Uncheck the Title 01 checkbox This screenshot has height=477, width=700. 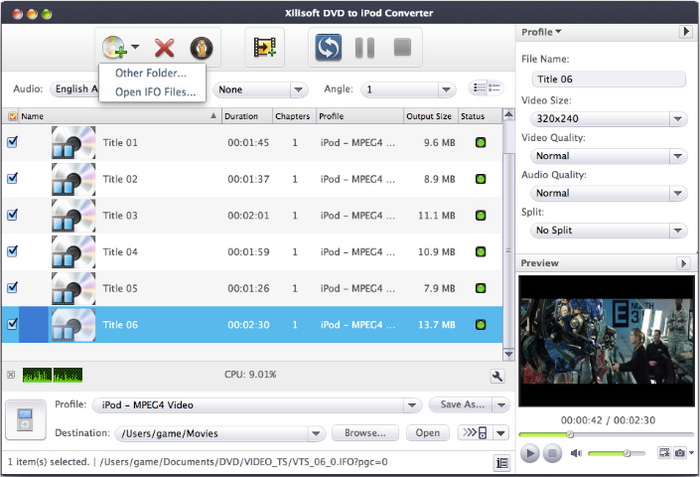[12, 142]
